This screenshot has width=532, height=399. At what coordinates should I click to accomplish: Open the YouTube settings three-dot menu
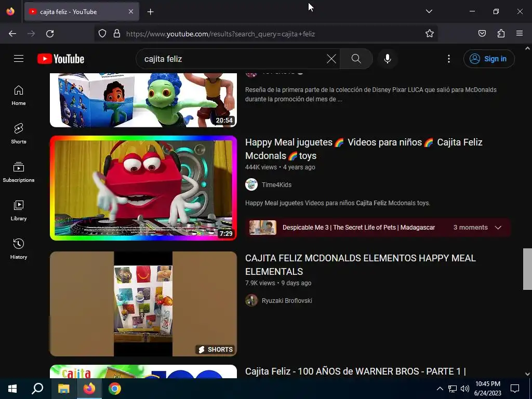(448, 59)
